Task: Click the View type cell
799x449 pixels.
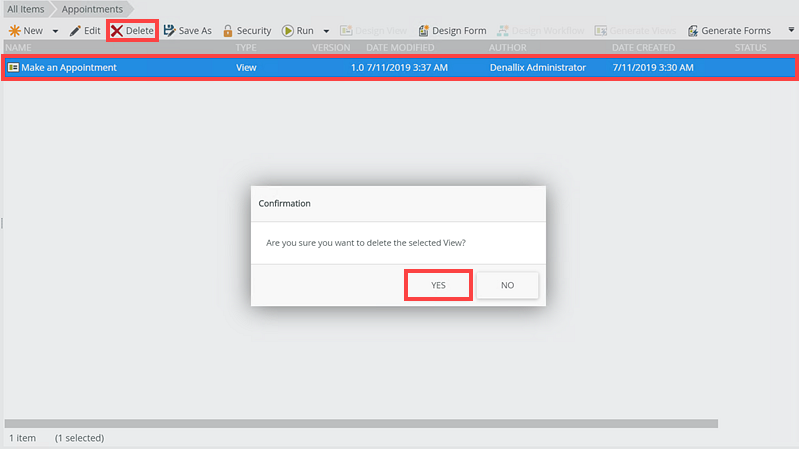Action: click(246, 67)
